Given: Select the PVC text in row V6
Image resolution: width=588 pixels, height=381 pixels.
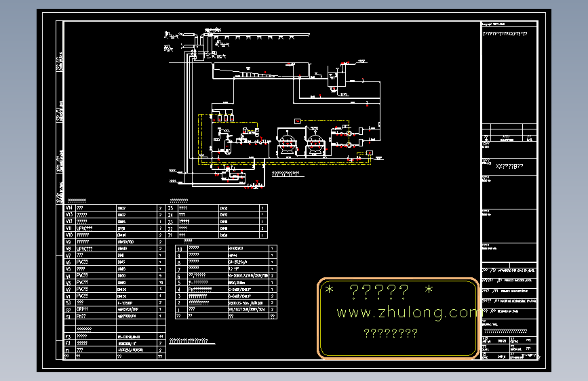Looking at the screenshot, I should point(82,262).
